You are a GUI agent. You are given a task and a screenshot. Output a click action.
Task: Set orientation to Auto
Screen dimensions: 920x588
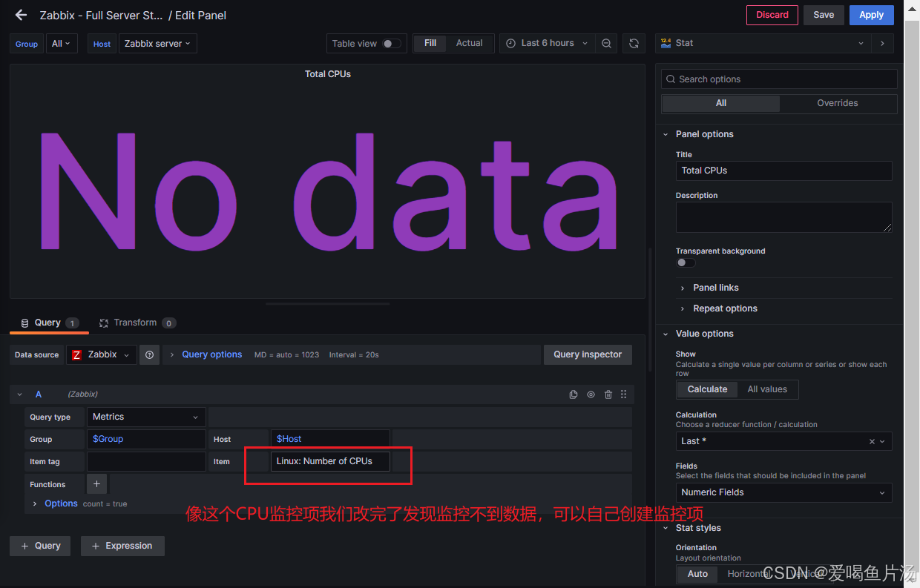[697, 574]
